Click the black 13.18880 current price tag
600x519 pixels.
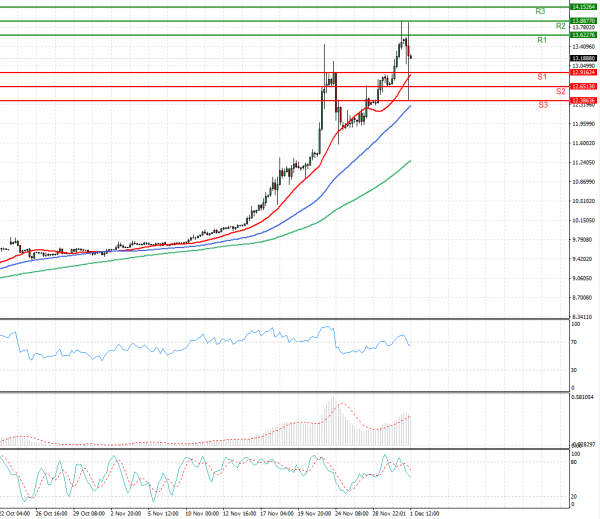(583, 58)
